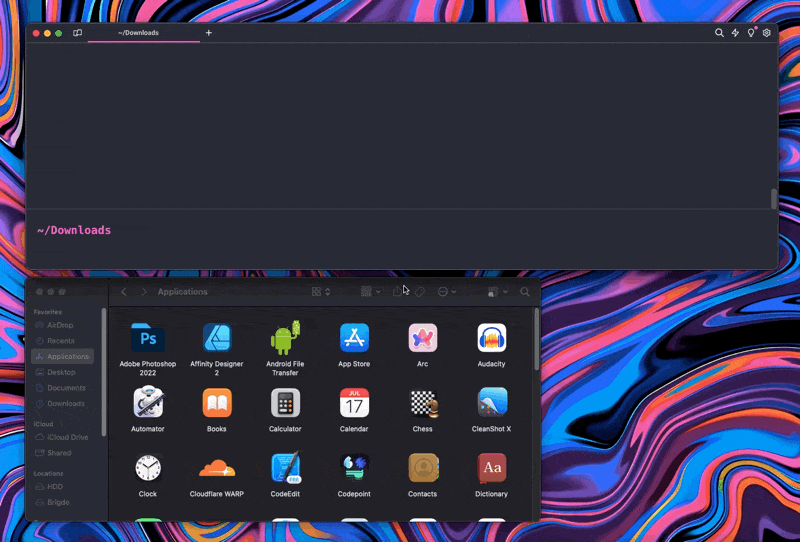Select Android File Transfer app icon
The height and width of the screenshot is (542, 800).
285,338
